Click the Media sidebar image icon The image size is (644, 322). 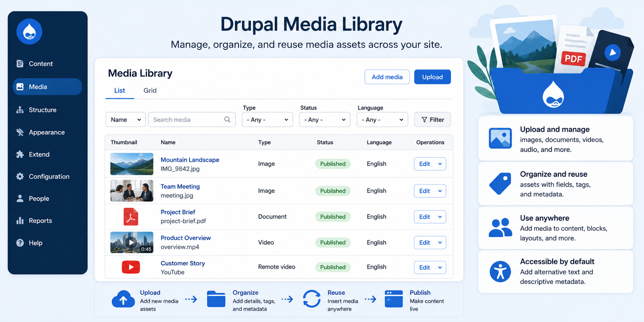point(20,87)
